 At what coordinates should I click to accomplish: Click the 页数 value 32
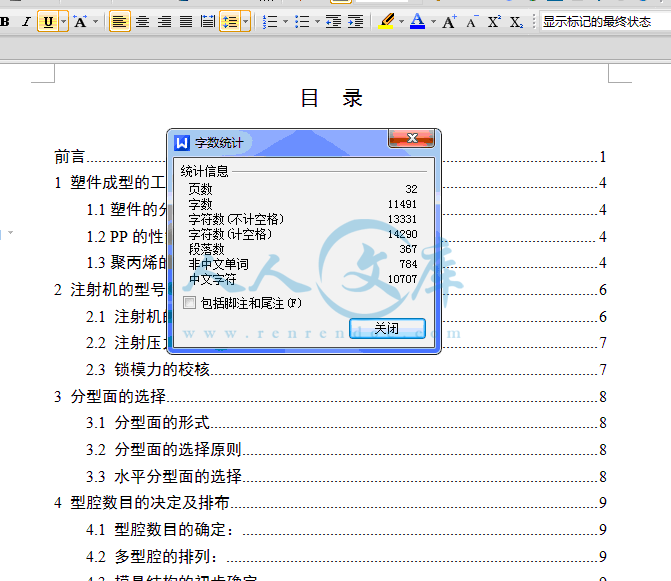pos(411,189)
